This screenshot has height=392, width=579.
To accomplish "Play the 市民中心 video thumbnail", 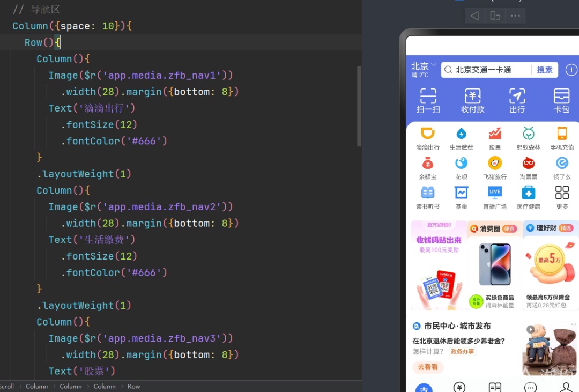I will point(530,329).
